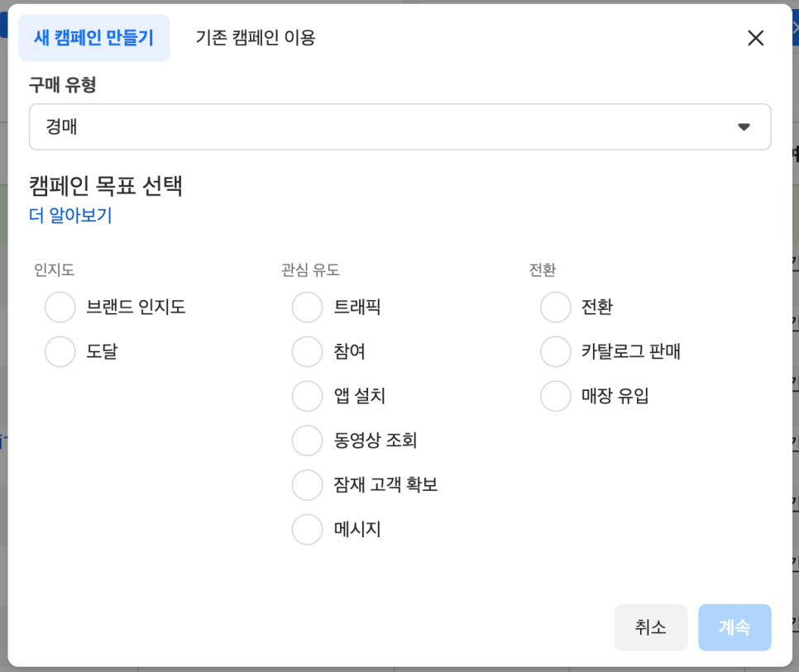Choose 매장 유입 radio button
Screen dimensions: 799x672
point(556,396)
